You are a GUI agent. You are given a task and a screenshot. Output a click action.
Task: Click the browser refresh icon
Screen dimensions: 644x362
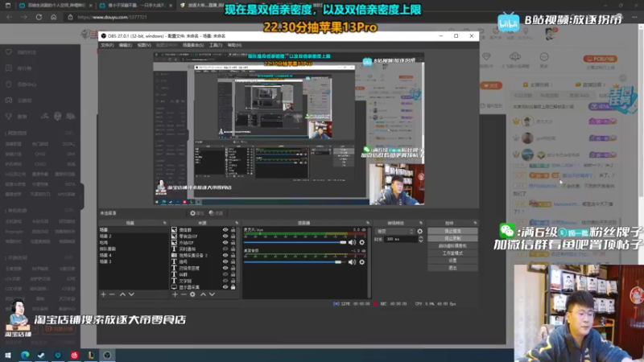pyautogui.click(x=39, y=17)
